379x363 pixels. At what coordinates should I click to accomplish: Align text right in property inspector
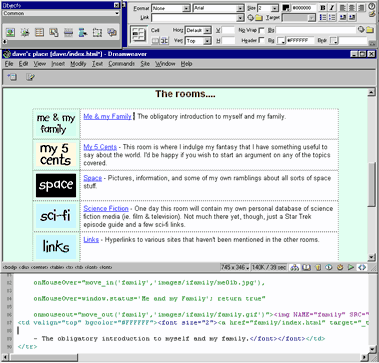(361, 8)
